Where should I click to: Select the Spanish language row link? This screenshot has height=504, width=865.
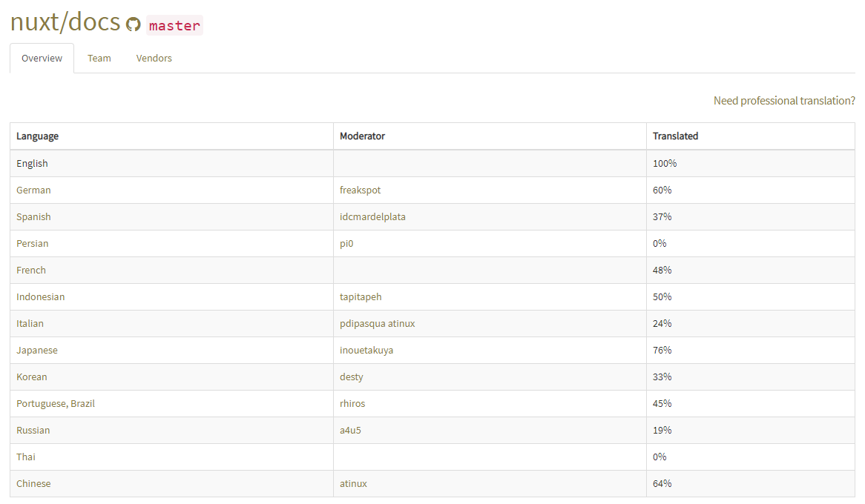(x=33, y=217)
